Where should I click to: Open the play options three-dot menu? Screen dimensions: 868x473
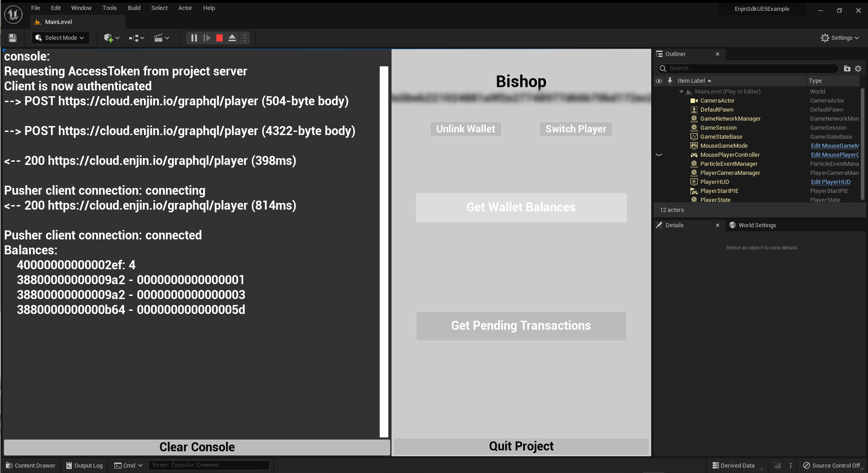[245, 38]
